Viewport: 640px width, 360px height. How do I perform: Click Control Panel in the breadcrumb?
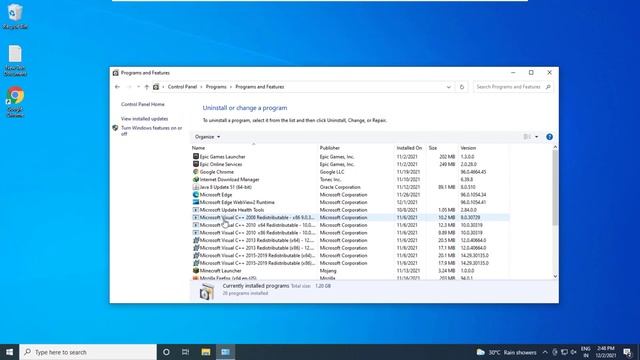tap(182, 87)
